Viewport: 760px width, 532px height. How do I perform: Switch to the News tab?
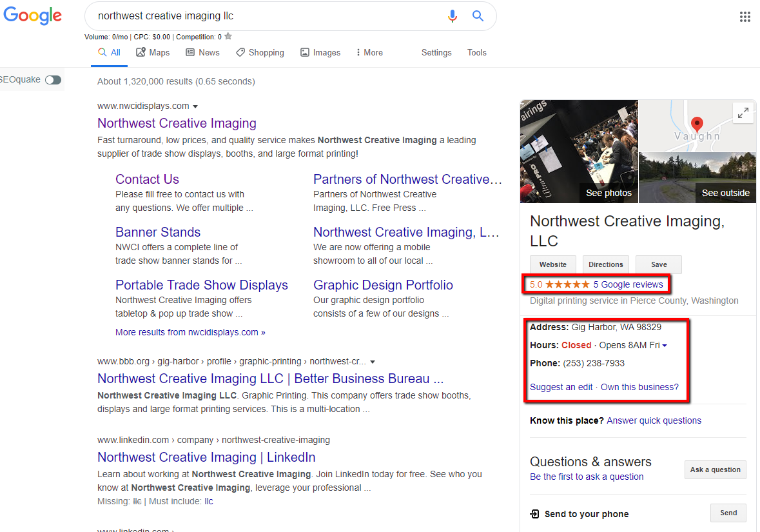[x=202, y=52]
